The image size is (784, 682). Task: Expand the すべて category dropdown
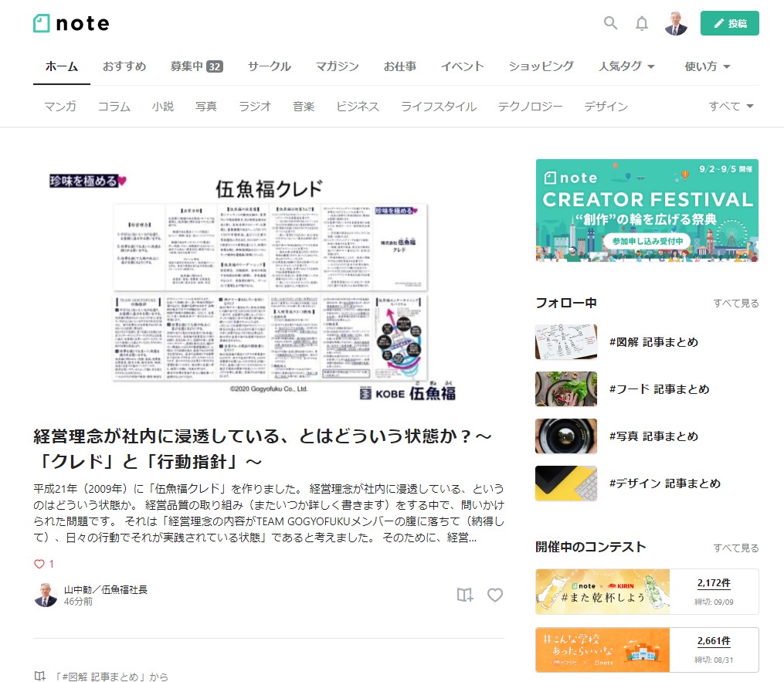pos(731,106)
